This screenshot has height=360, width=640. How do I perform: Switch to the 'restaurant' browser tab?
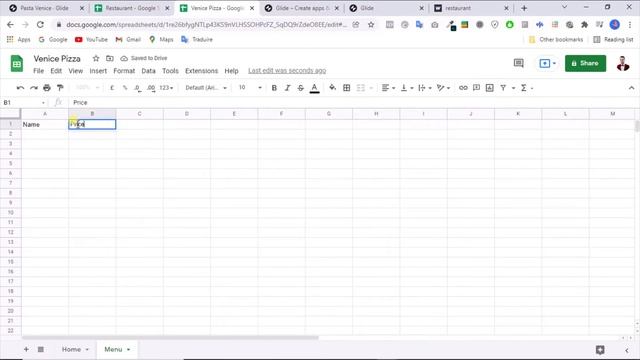(471, 8)
